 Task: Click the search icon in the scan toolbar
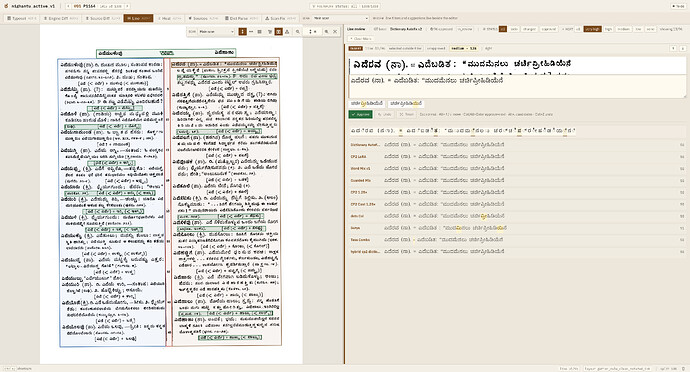327,32
